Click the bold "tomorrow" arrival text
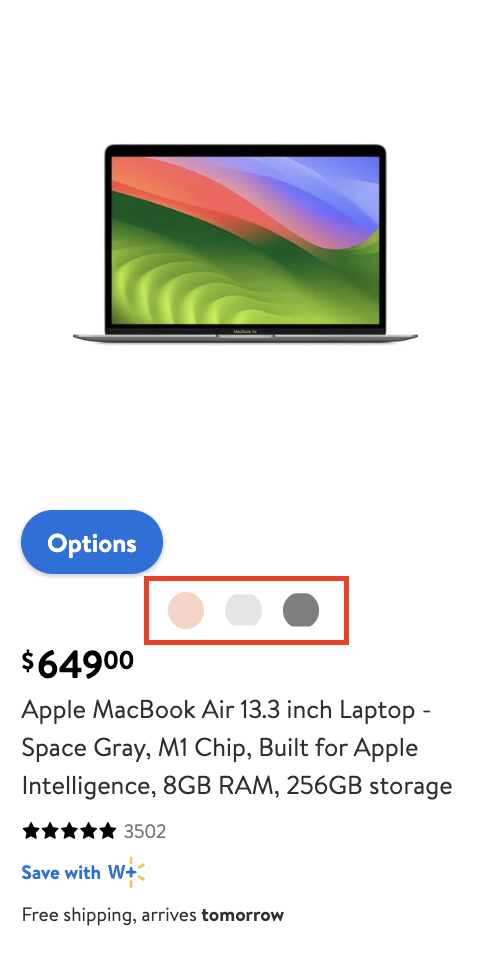Screen dimensions: 488x970 click(242, 915)
